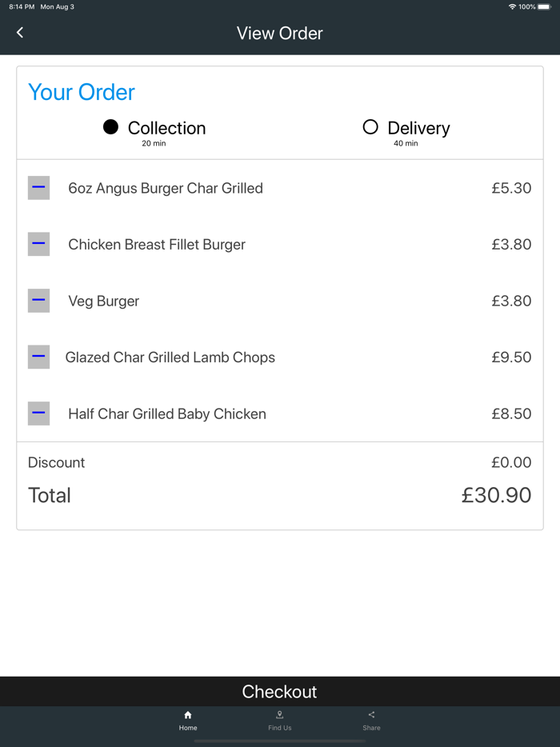This screenshot has height=747, width=560.
Task: Tap the Total price £30.90
Action: pos(496,495)
